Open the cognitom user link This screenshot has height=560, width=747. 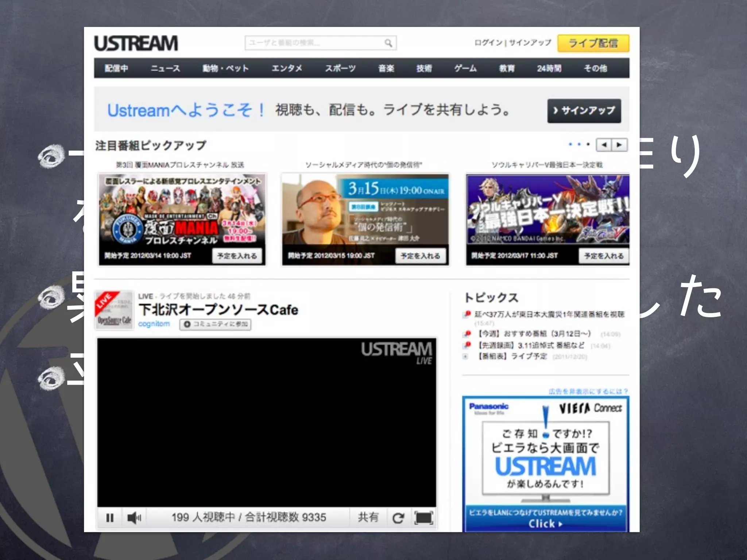click(x=154, y=324)
